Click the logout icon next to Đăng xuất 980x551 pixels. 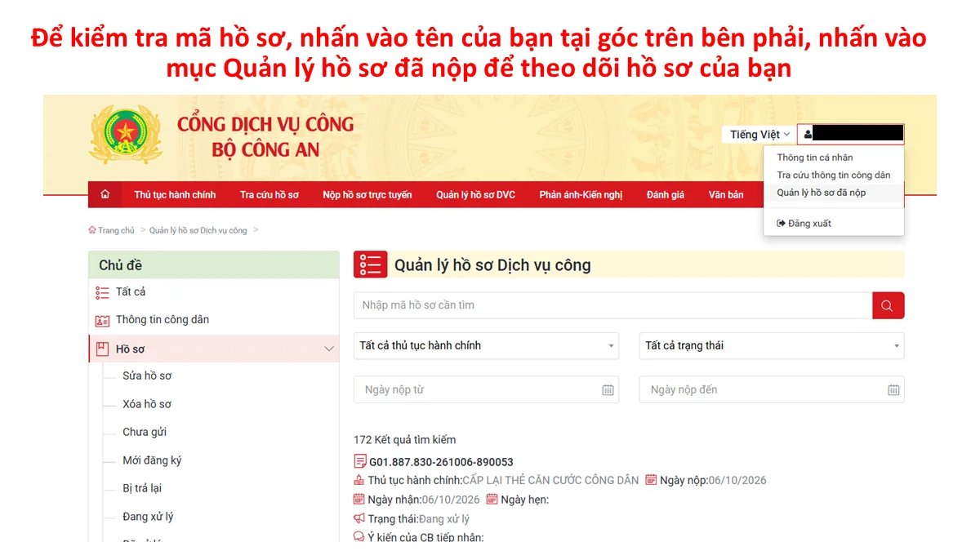pyautogui.click(x=782, y=223)
